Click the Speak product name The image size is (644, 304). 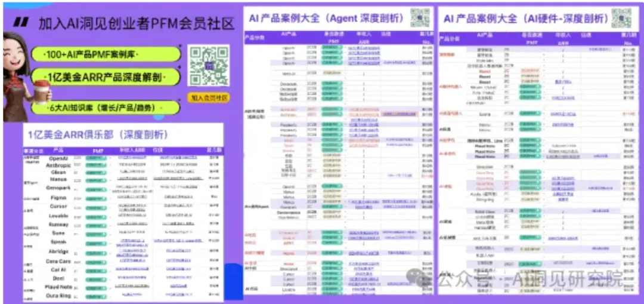point(58,242)
